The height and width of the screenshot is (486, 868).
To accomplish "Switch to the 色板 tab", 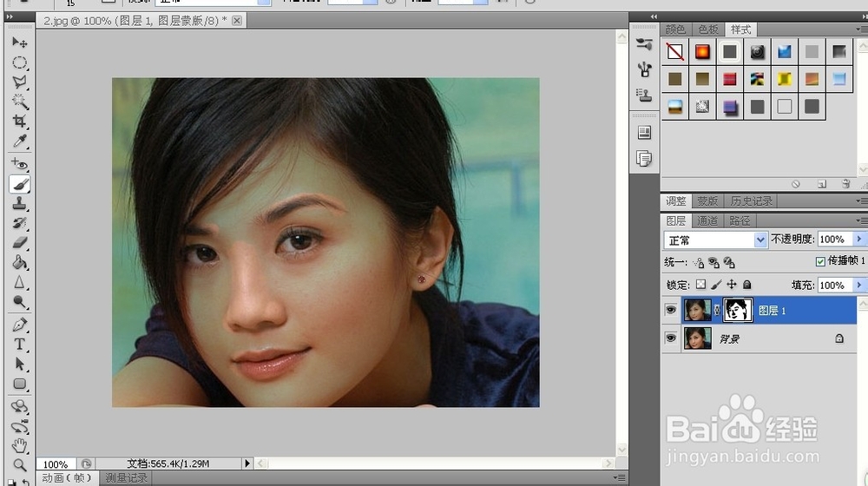I will [708, 30].
